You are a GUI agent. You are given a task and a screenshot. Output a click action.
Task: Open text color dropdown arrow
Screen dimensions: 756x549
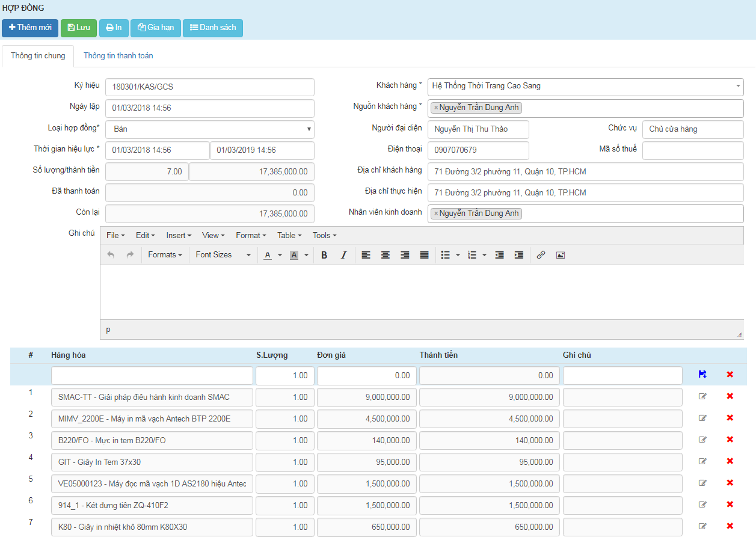(280, 255)
